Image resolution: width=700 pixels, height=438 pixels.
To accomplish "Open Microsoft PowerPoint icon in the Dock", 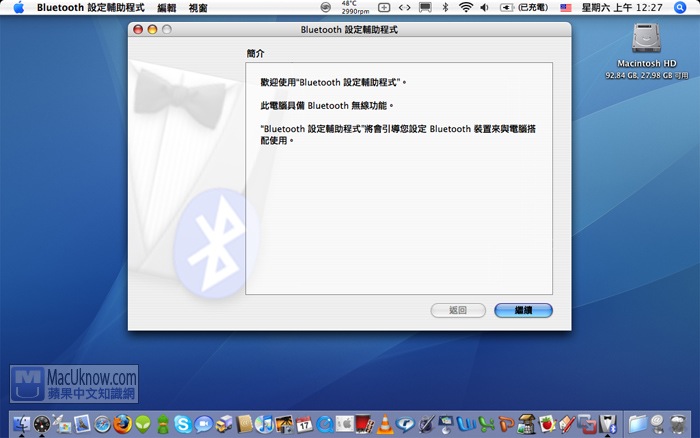I will pos(506,424).
